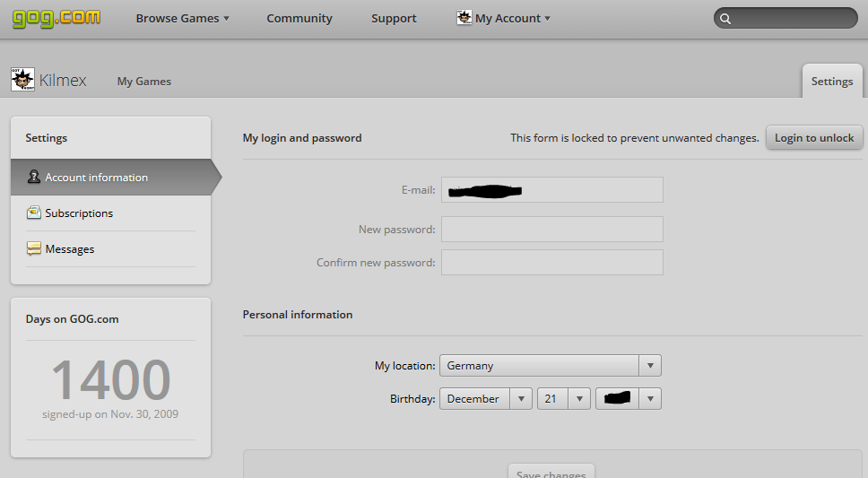Click the search magnifier icon

725,19
